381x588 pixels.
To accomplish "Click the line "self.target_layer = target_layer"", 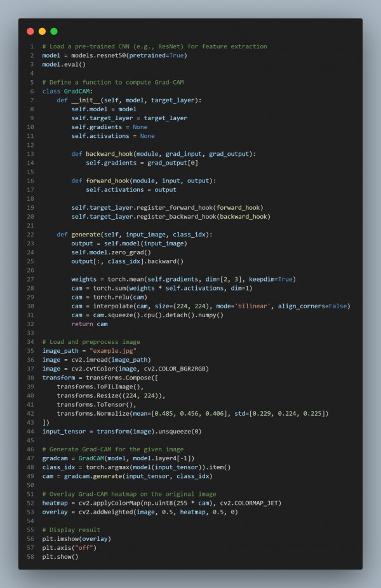I will click(x=130, y=118).
